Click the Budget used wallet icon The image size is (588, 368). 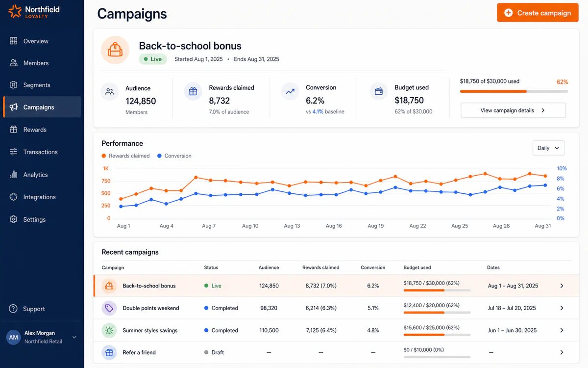click(379, 91)
